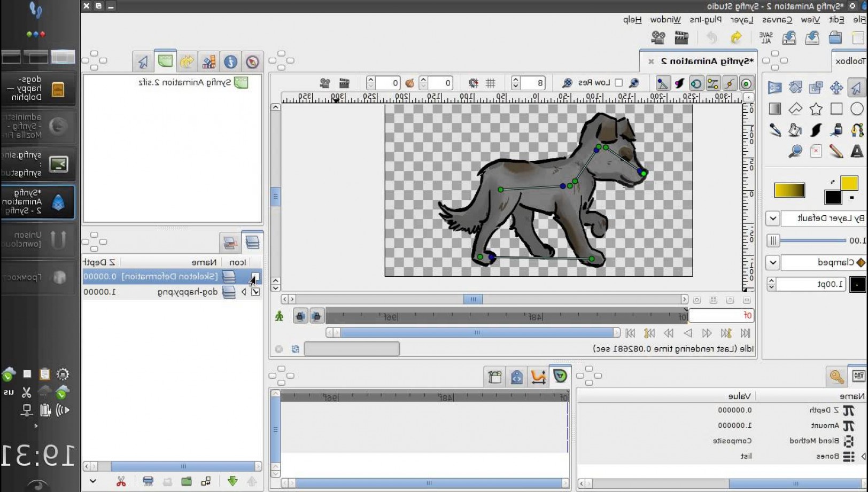Viewport: 868px width, 492px height.
Task: Select the Spline tool
Action: [857, 130]
